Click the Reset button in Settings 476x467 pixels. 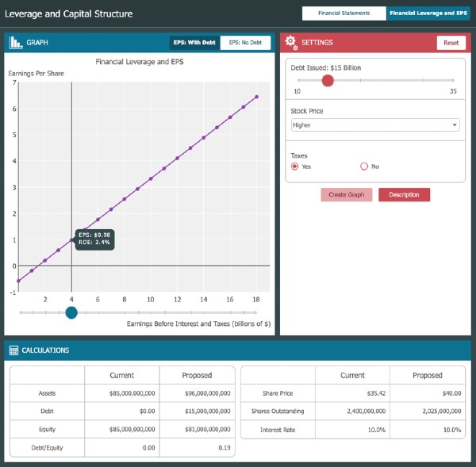point(451,43)
